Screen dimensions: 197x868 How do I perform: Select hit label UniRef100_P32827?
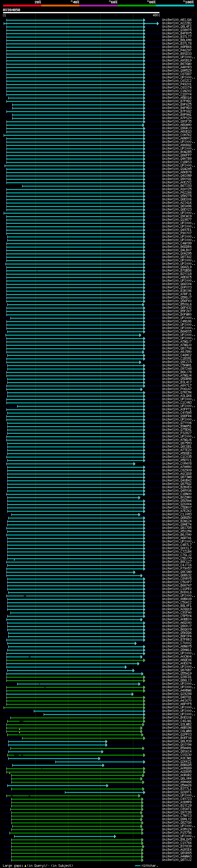click(177, 433)
